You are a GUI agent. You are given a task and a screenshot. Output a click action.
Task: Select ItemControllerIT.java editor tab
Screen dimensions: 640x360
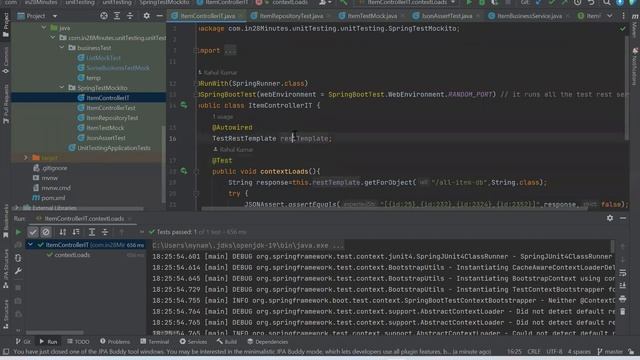coord(208,16)
